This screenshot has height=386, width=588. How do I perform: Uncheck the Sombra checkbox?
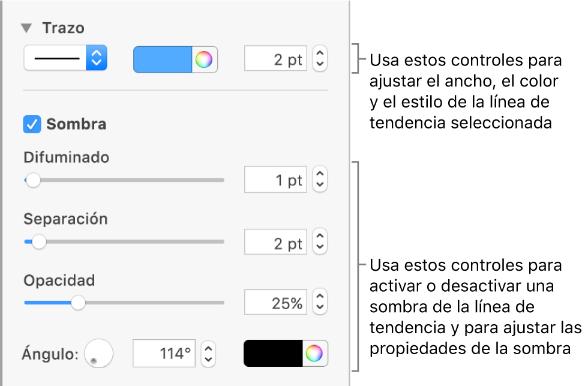31,124
